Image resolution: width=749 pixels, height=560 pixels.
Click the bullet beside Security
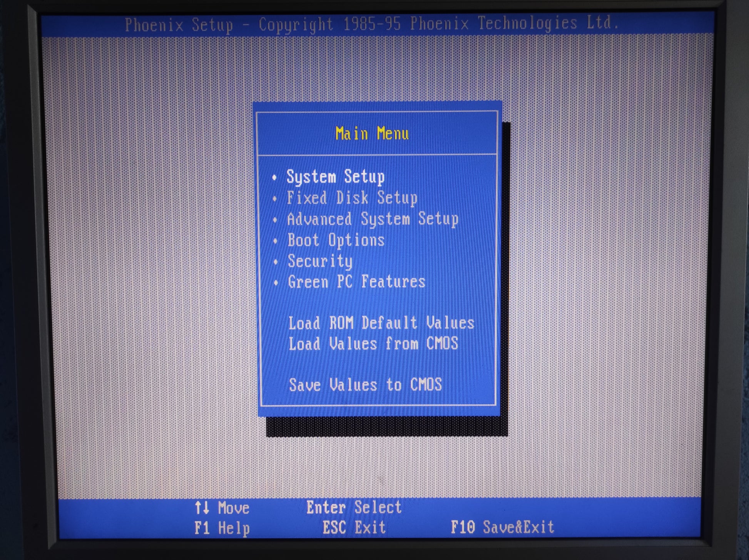pyautogui.click(x=276, y=262)
